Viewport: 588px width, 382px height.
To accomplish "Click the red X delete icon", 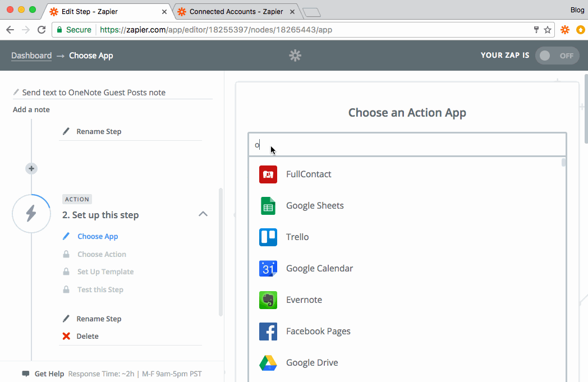I will (66, 336).
